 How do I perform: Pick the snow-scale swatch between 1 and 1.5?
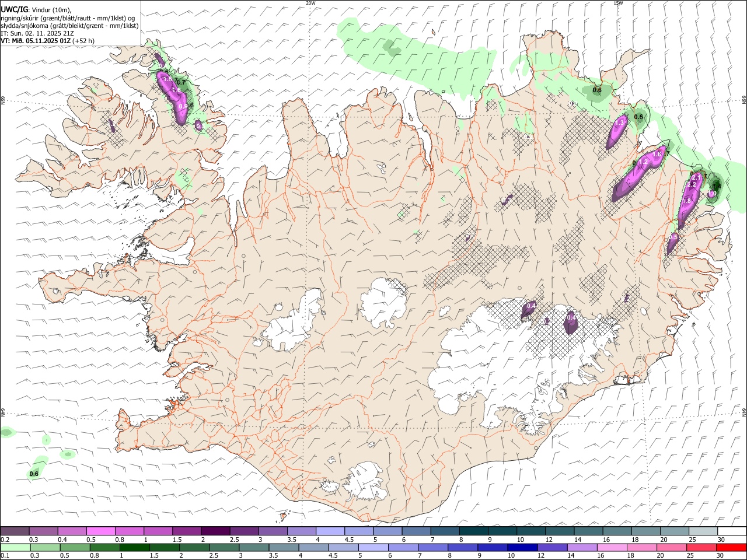tap(158, 531)
